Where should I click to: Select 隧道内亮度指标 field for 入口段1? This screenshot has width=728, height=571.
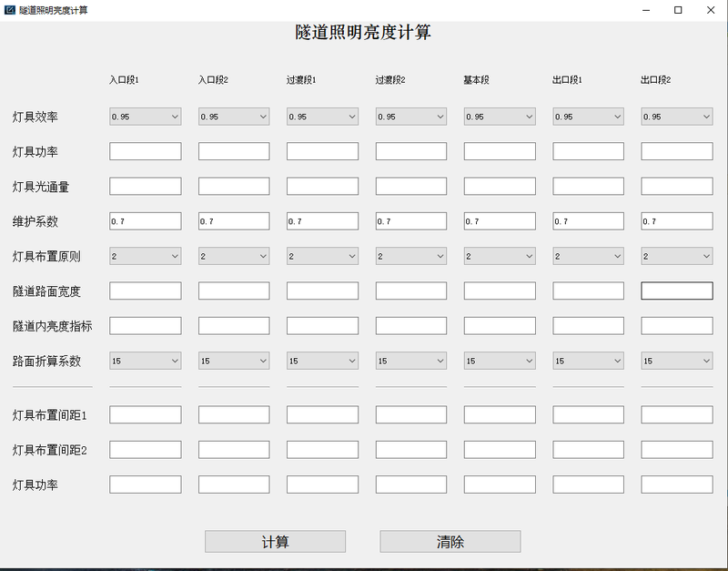click(x=146, y=326)
